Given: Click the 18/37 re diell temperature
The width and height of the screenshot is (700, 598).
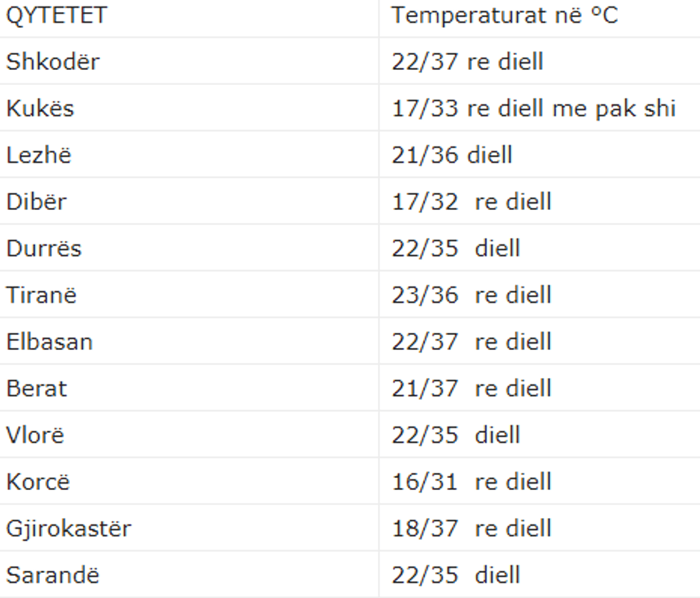Looking at the screenshot, I should [471, 529].
